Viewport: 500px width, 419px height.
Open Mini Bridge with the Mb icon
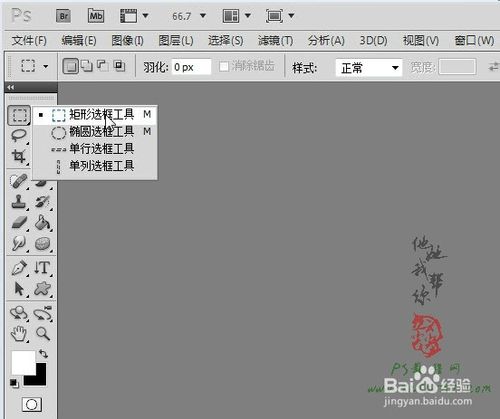click(x=96, y=16)
